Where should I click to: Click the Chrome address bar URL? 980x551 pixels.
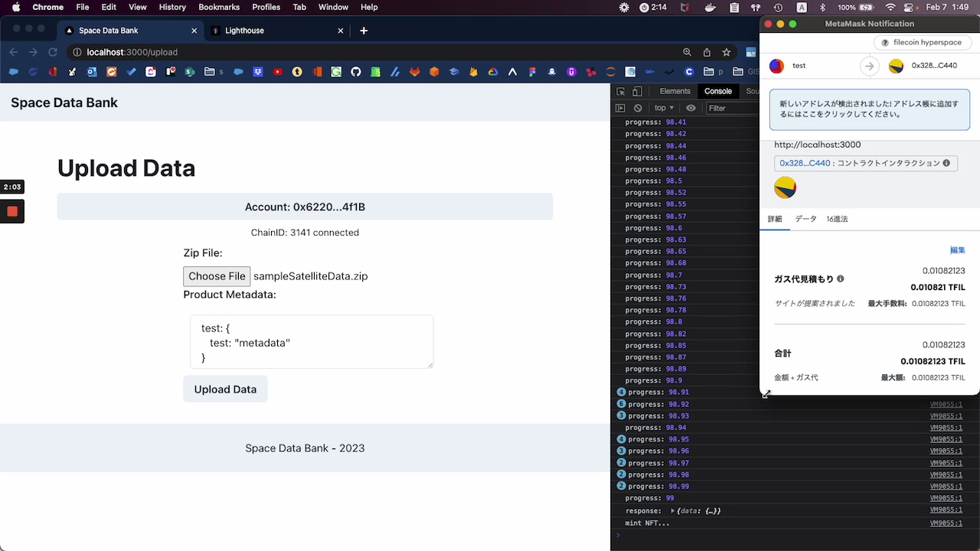[132, 52]
